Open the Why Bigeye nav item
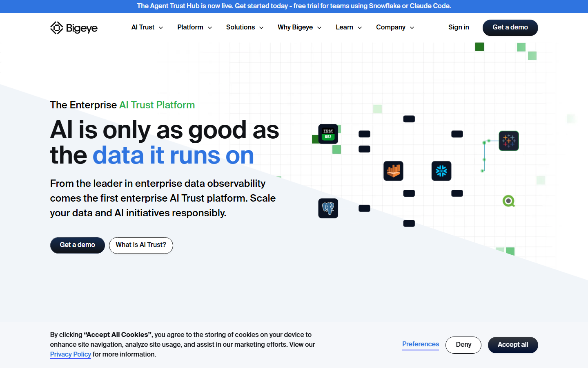Image resolution: width=588 pixels, height=368 pixels. [295, 27]
